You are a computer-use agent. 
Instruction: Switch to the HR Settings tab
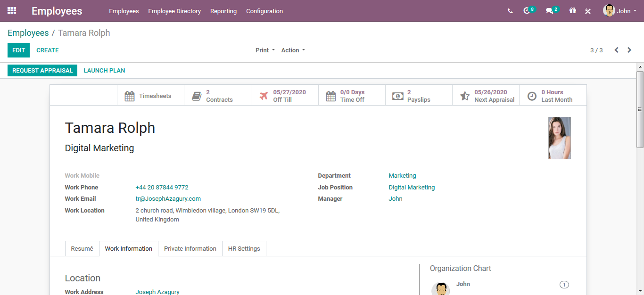pos(244,248)
